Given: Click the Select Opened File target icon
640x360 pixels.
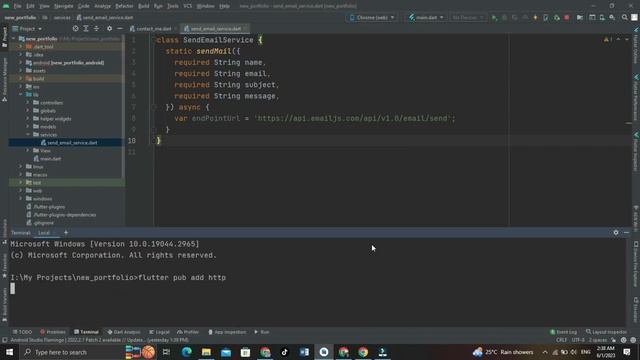Looking at the screenshot, I should 76,29.
